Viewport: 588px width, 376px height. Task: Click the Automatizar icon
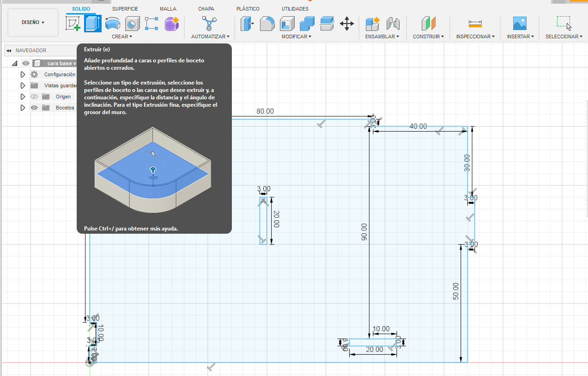209,24
